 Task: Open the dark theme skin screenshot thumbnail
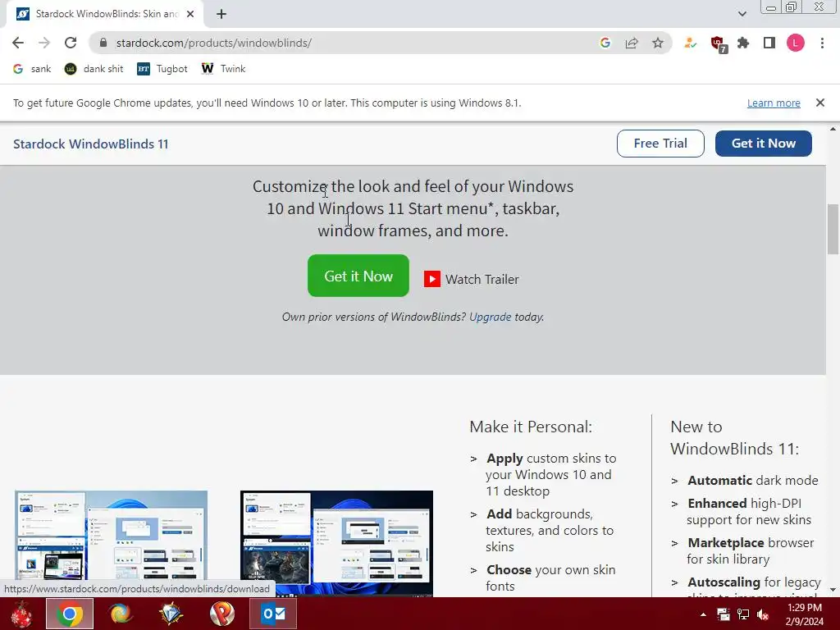pos(336,543)
